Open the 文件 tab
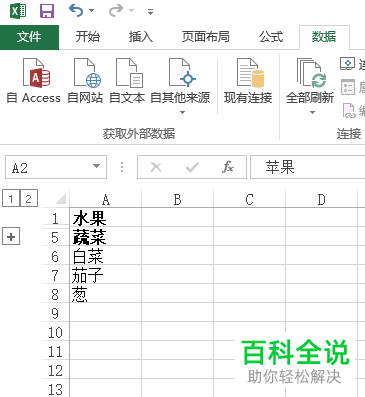Screen dimensions: 365x397 pos(29,37)
